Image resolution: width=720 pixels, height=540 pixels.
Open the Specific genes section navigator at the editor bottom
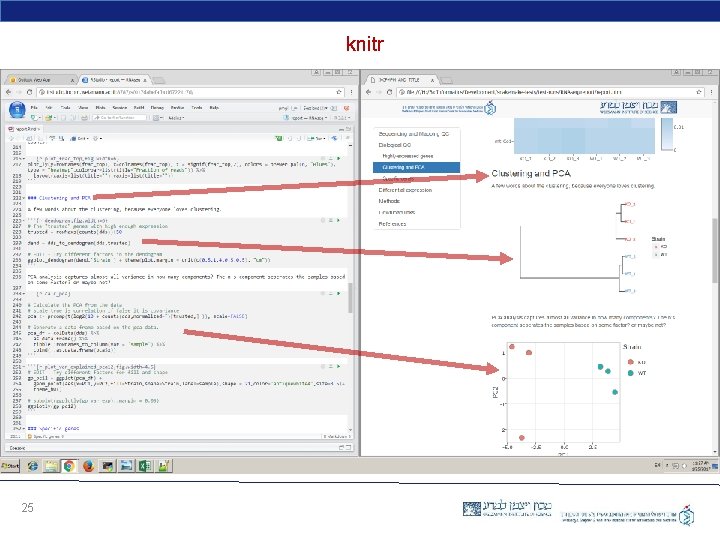[46, 436]
